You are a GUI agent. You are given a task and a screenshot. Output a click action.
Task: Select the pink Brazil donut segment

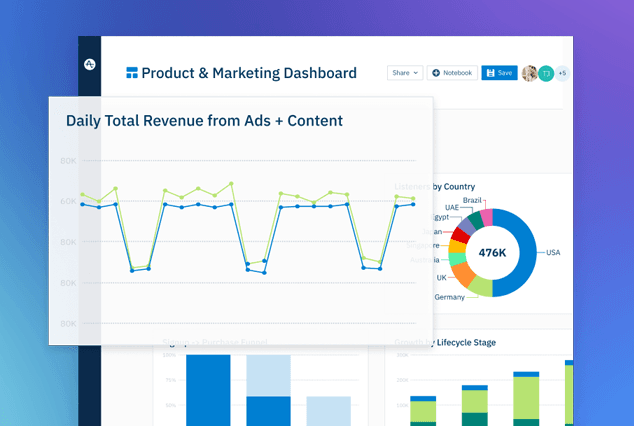[487, 216]
